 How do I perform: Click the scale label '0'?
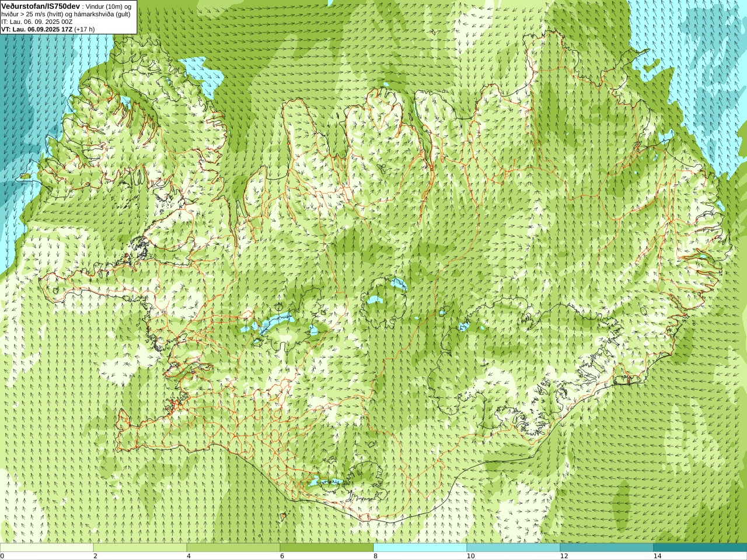click(x=2, y=556)
